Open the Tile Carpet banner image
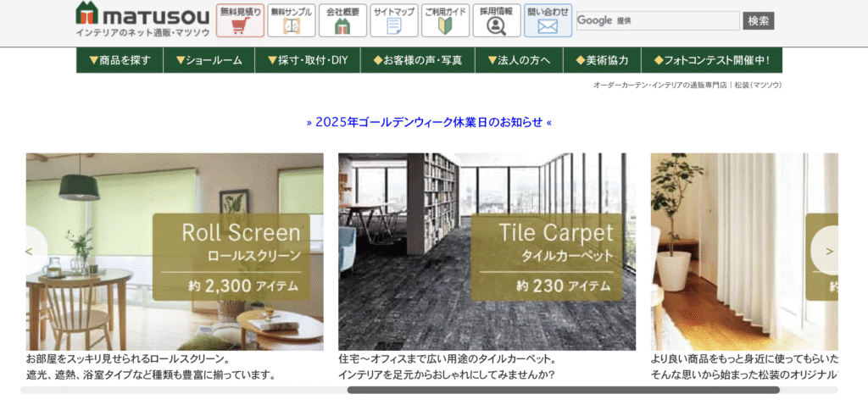The width and height of the screenshot is (868, 416). coord(487,252)
